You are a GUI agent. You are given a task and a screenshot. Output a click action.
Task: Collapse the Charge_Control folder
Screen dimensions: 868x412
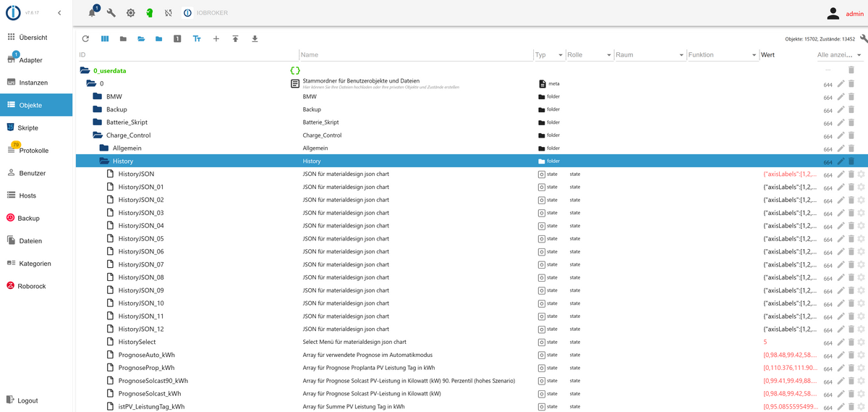(98, 135)
